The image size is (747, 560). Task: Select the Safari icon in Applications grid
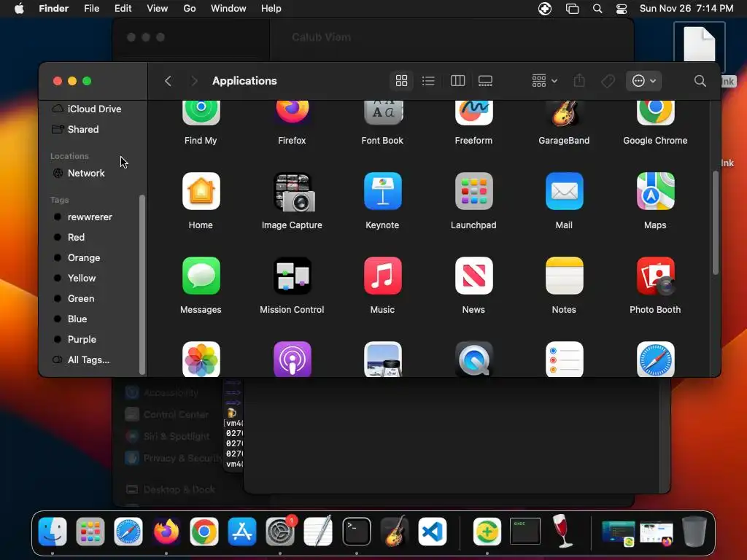click(655, 359)
